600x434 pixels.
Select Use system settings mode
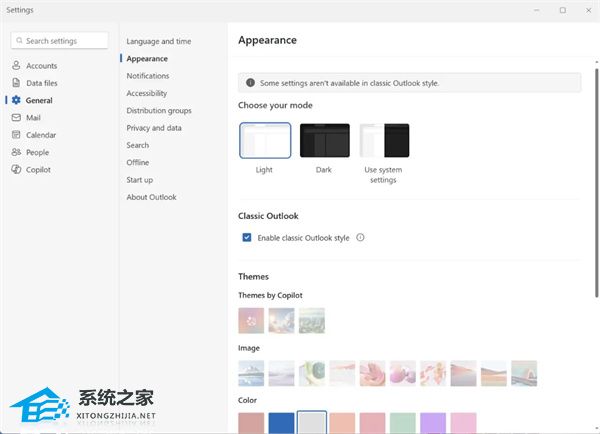point(384,140)
